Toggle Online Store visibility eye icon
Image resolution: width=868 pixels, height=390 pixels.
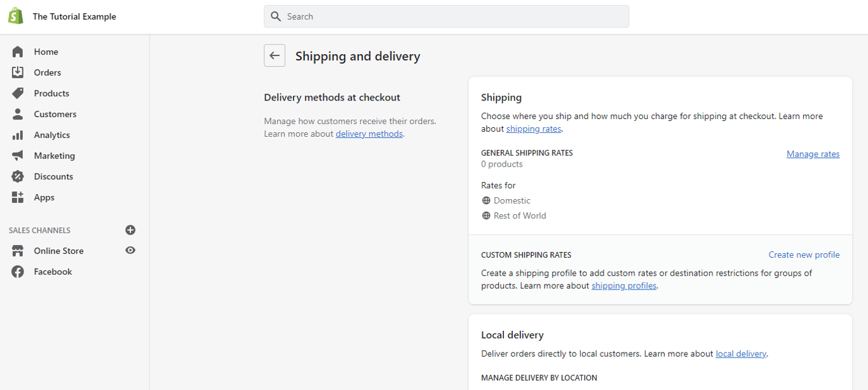(x=130, y=251)
